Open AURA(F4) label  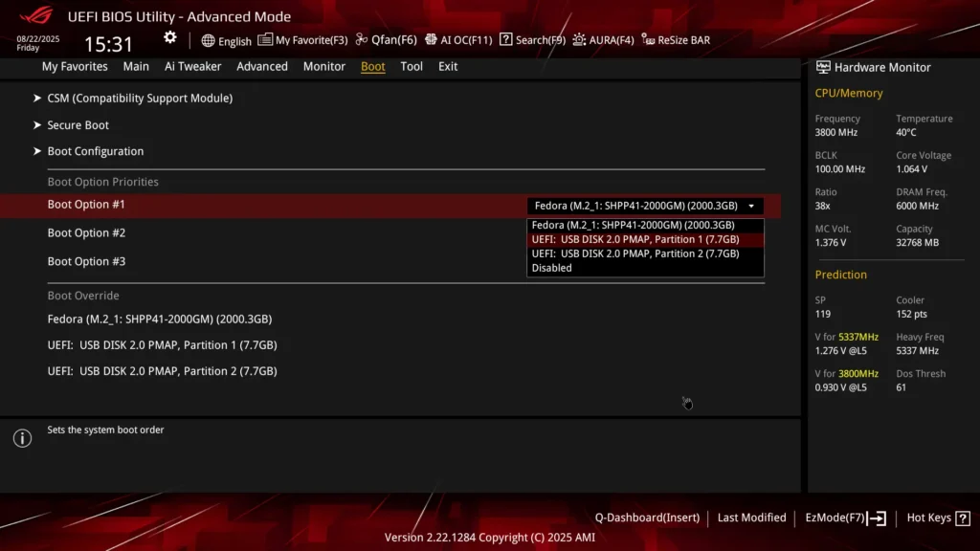click(612, 40)
